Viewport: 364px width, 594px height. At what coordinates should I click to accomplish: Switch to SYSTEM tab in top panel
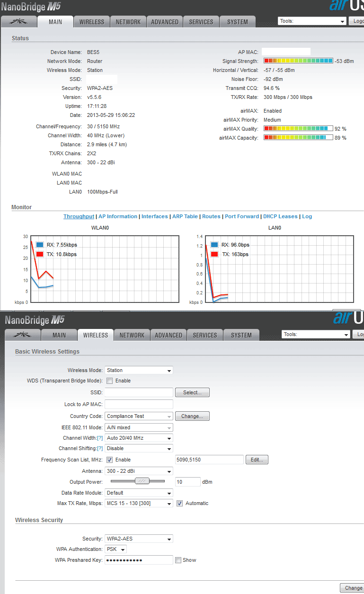pos(238,22)
